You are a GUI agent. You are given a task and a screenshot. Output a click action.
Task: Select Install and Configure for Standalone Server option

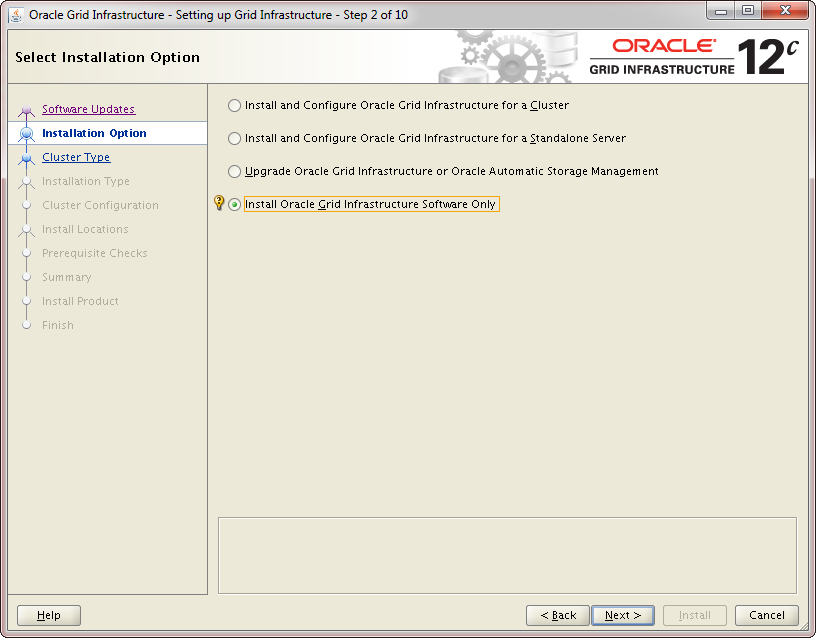(x=235, y=138)
